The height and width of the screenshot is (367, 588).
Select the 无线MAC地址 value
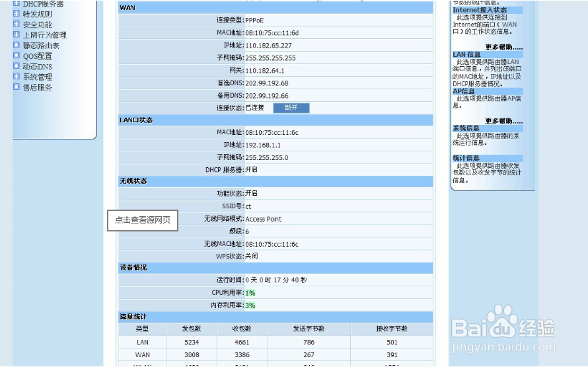click(272, 244)
